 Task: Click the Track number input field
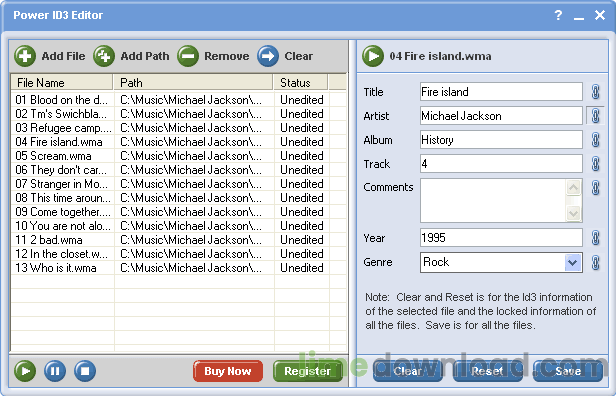pyautogui.click(x=501, y=164)
